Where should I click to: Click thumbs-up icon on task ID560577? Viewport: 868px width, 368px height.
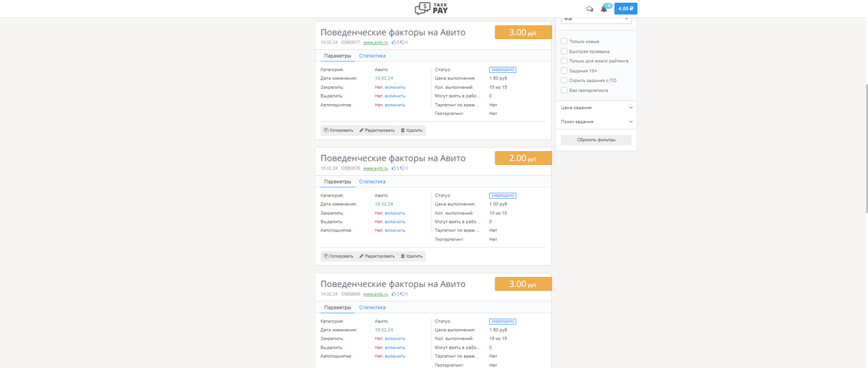point(394,43)
